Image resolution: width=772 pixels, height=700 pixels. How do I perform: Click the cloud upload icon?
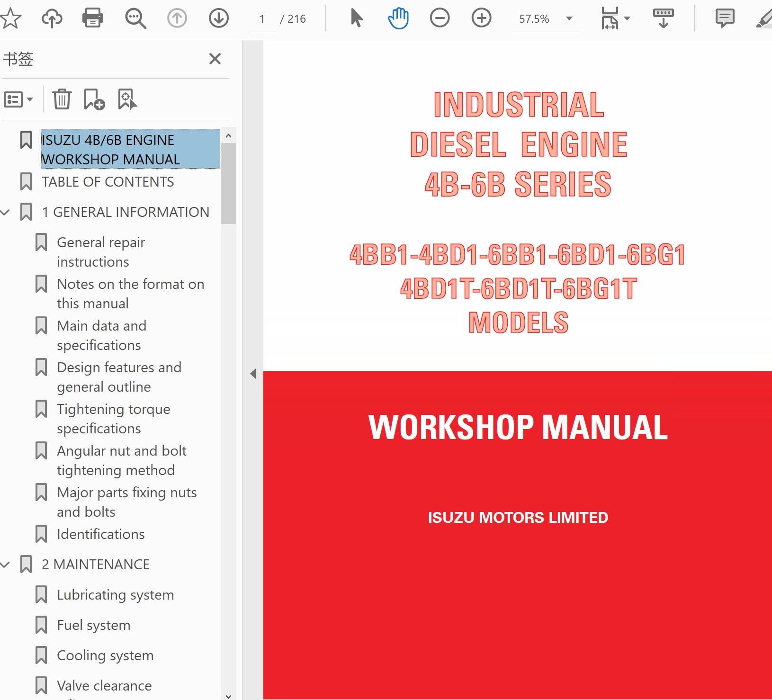[x=52, y=18]
